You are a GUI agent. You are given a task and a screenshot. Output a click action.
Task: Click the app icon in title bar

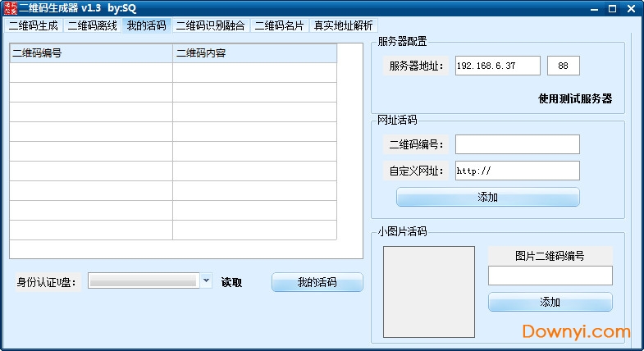pos(9,8)
